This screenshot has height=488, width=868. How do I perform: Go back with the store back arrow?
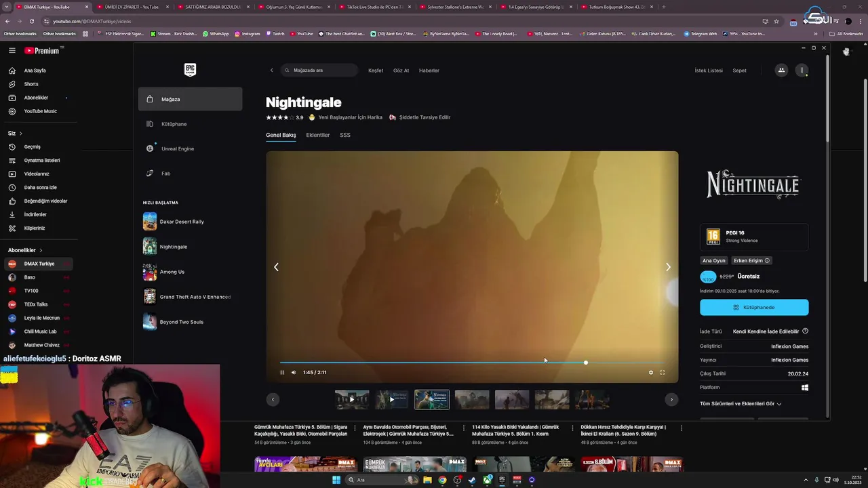coord(271,70)
